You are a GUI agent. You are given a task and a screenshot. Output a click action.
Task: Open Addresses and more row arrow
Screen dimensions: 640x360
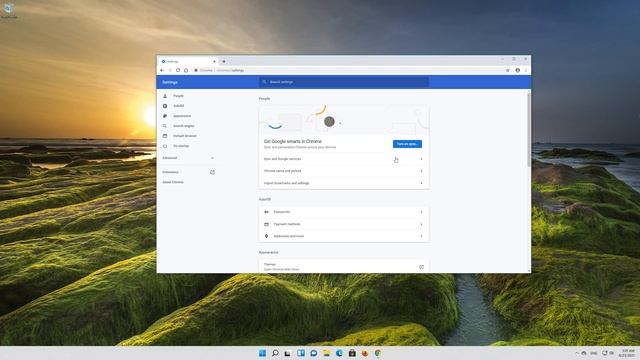click(x=421, y=236)
